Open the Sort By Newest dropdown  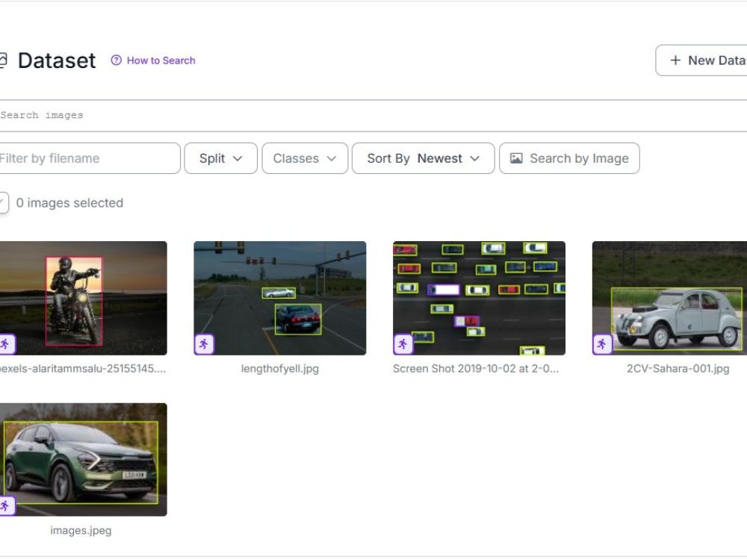[423, 158]
